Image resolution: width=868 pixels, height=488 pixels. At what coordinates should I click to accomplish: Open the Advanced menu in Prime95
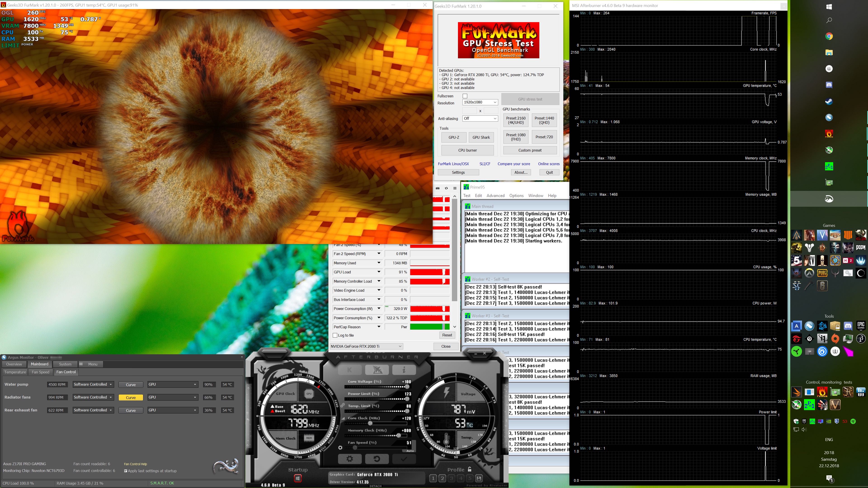click(x=495, y=196)
